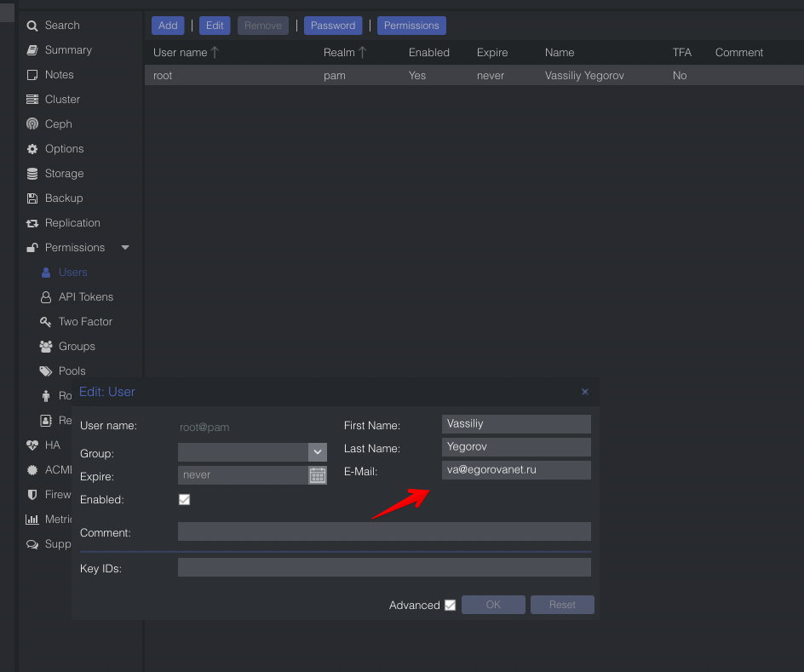The height and width of the screenshot is (672, 804).
Task: Open the Replication section label
Action: coord(72,222)
